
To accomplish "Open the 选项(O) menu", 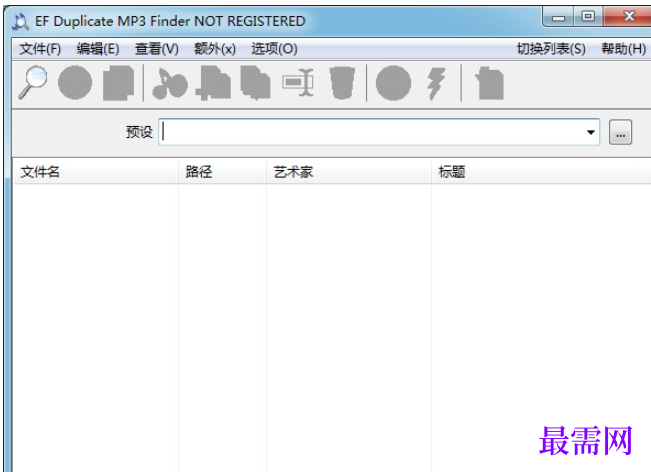I will coord(274,49).
